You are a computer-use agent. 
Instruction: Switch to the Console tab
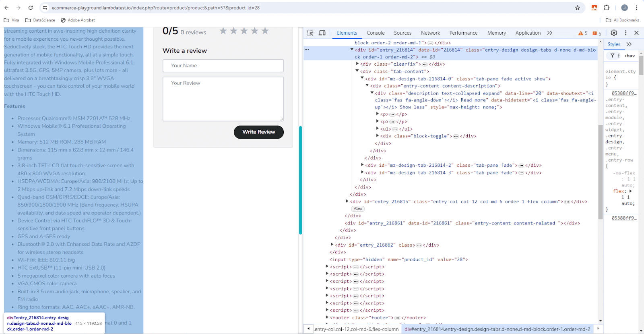[376, 33]
